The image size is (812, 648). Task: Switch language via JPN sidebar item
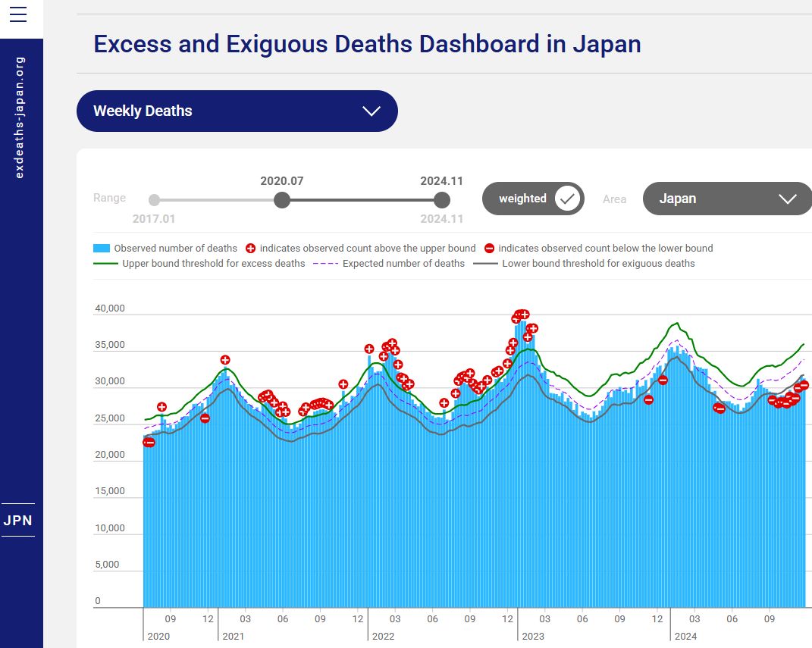pyautogui.click(x=18, y=521)
